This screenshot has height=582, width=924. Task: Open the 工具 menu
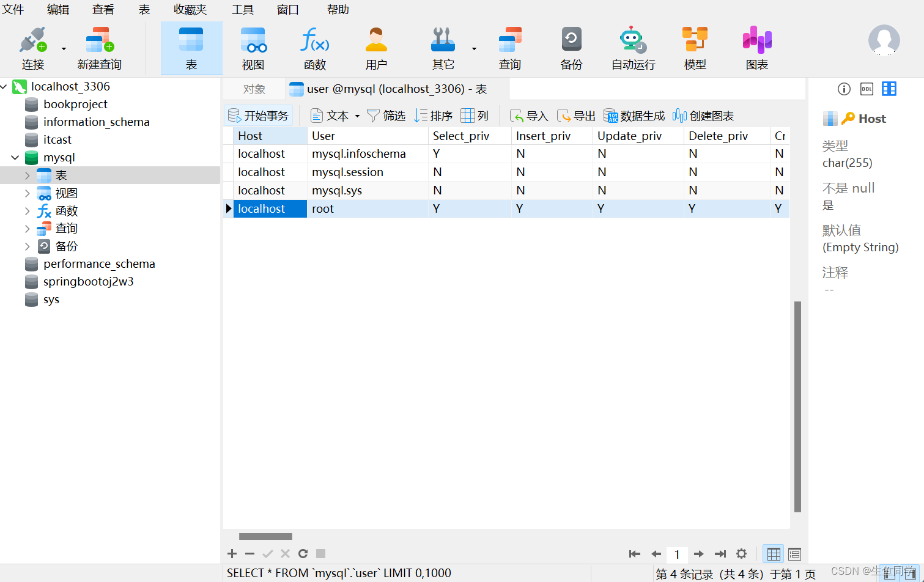pos(243,10)
